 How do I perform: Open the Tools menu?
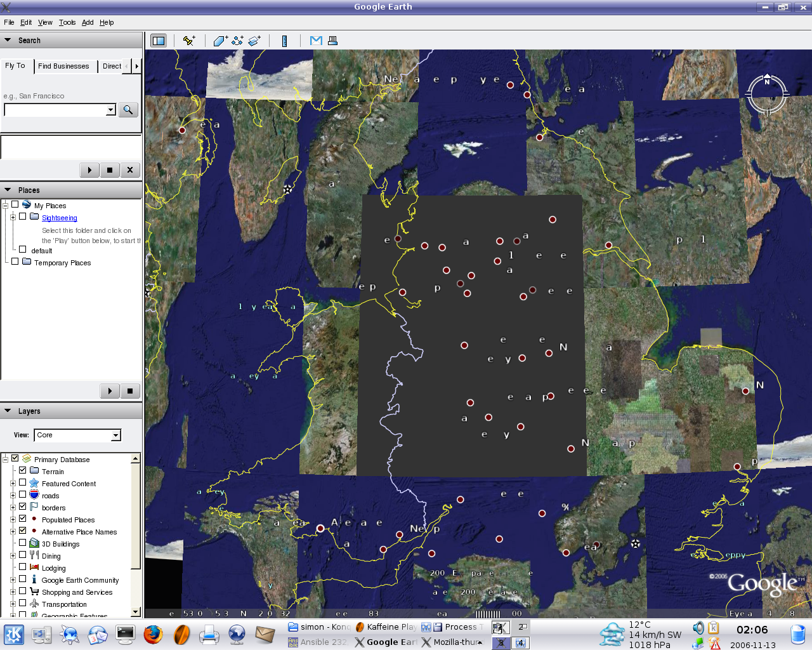67,22
